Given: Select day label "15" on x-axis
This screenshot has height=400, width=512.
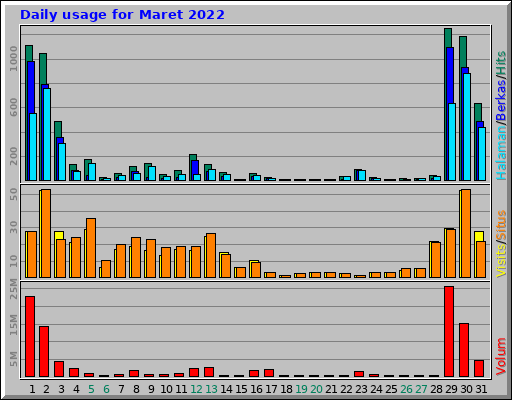Looking at the screenshot, I should 241,389.
